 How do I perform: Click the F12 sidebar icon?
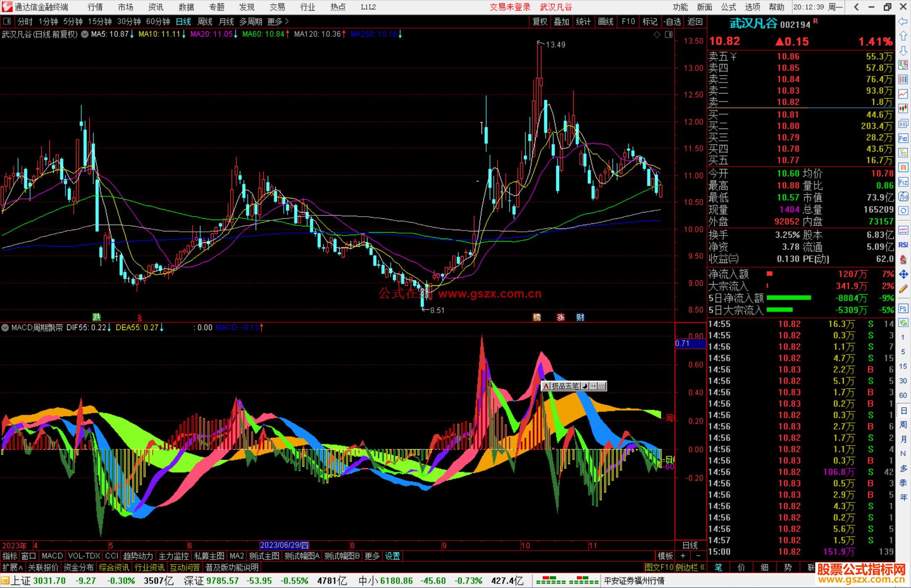click(x=903, y=182)
